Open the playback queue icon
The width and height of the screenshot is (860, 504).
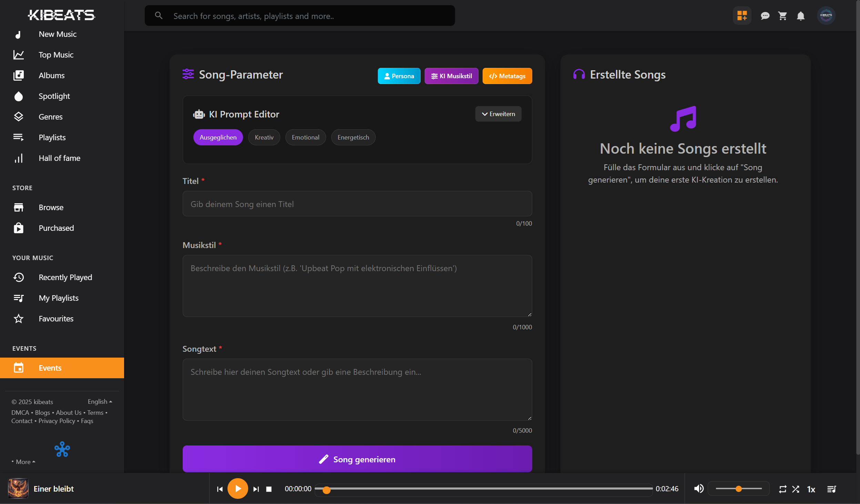tap(831, 489)
